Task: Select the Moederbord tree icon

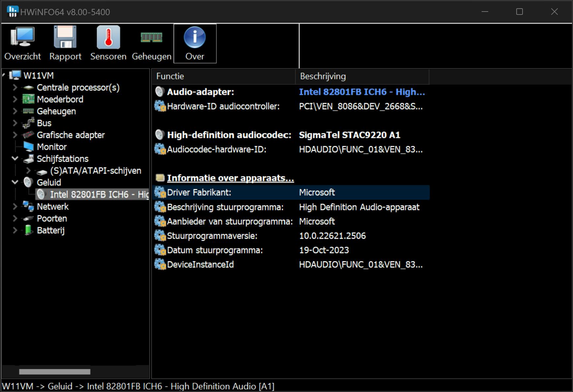Action: click(28, 99)
